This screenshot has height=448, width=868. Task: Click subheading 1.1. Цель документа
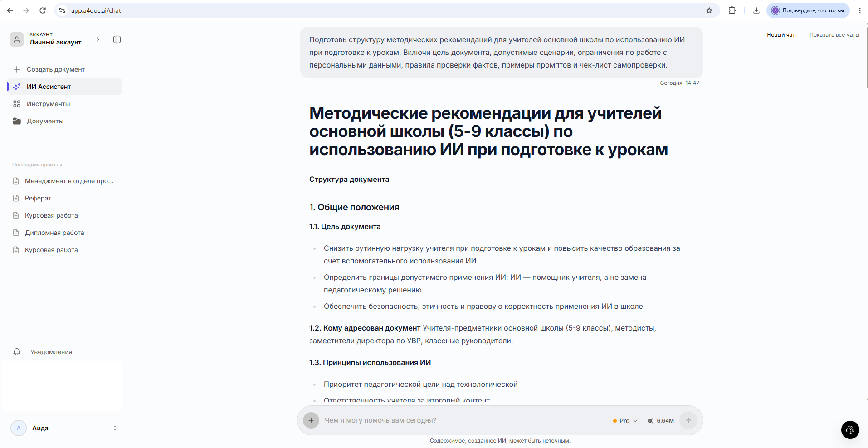tap(345, 226)
